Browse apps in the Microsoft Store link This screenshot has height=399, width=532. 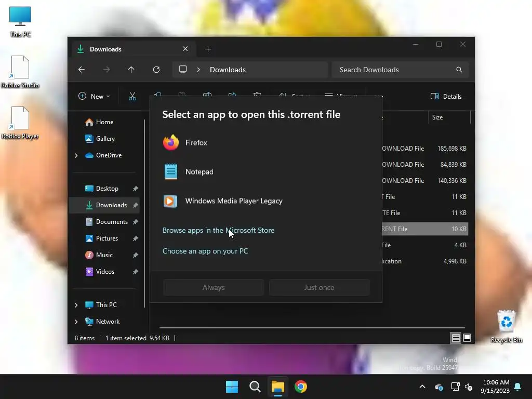218,230
